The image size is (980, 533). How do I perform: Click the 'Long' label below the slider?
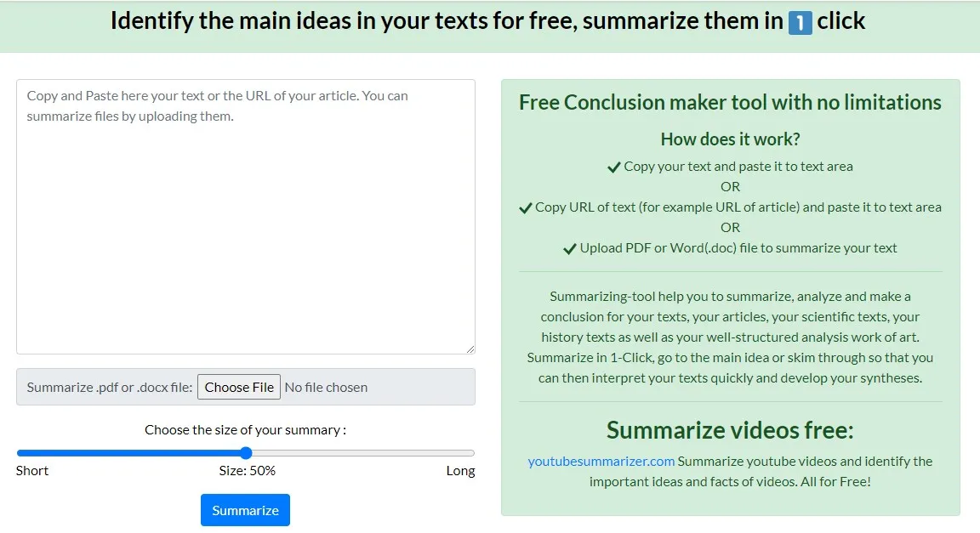(x=460, y=470)
